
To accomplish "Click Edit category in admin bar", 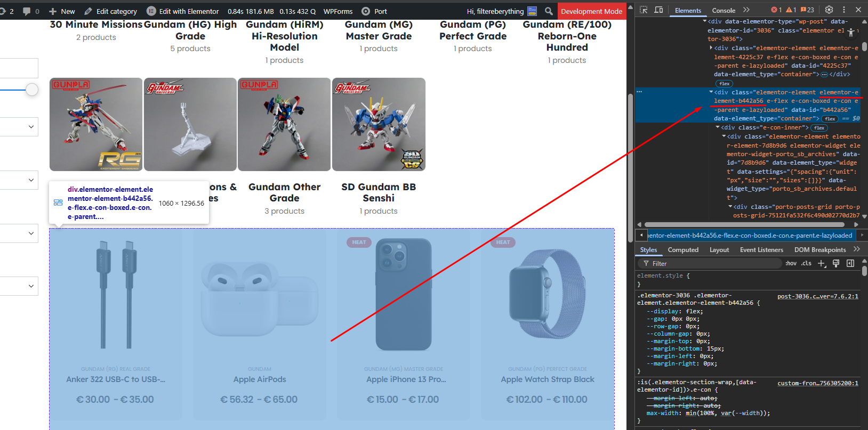I will (x=110, y=11).
